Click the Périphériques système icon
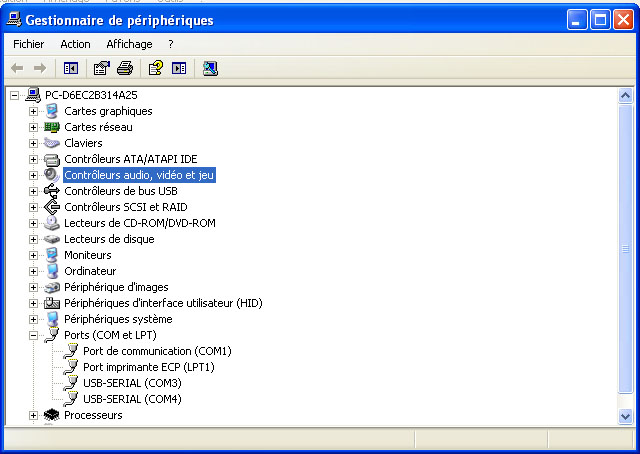 (x=52, y=319)
